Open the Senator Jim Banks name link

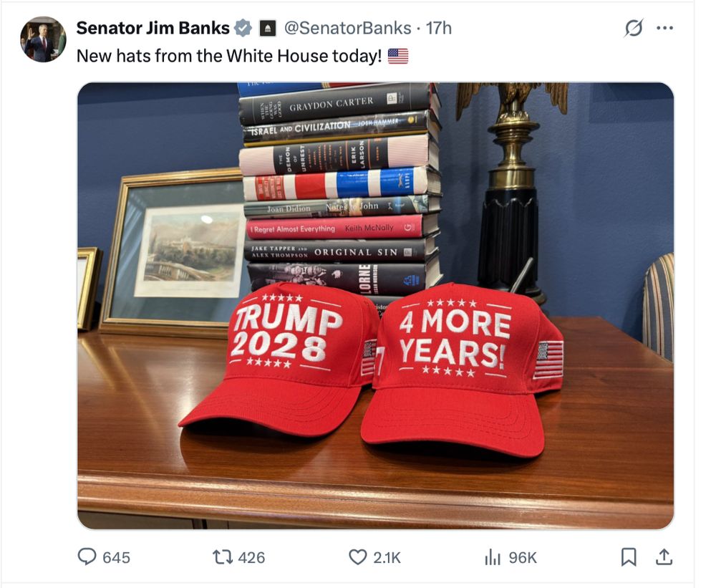point(153,29)
